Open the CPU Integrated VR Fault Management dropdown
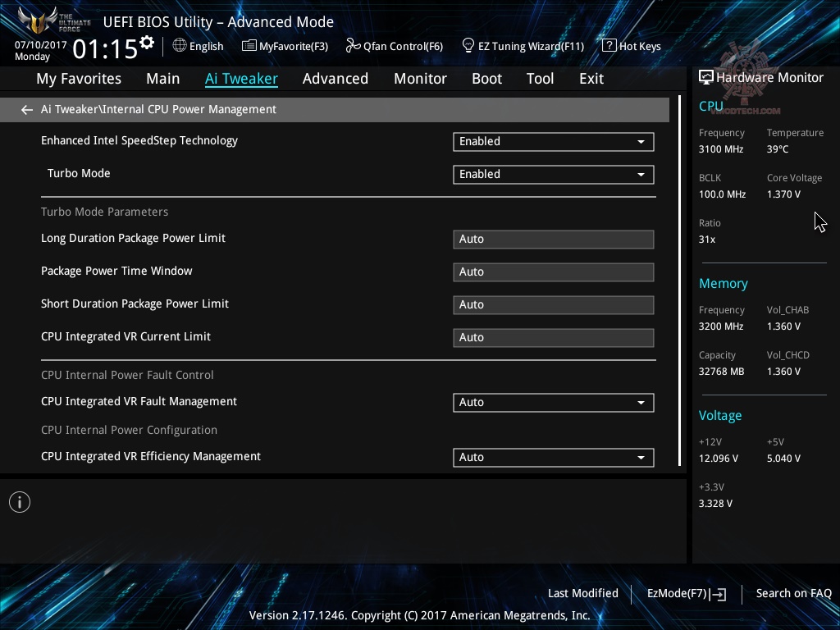The height and width of the screenshot is (630, 840). (554, 402)
